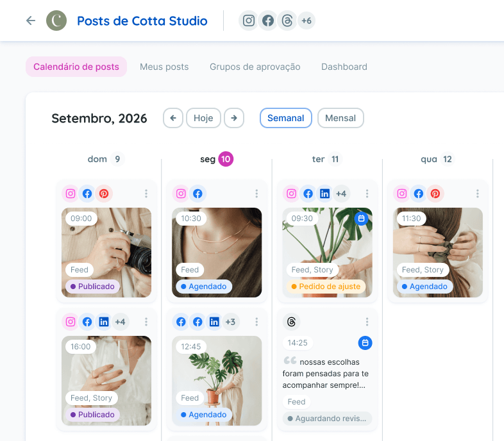Open the Dashboard tab
Screen dimensions: 504x441
pos(344,67)
